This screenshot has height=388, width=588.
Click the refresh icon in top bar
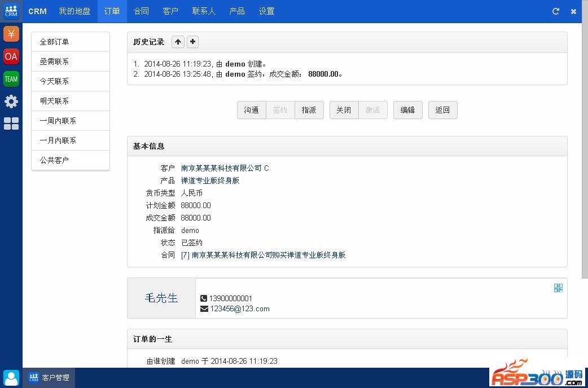556,11
